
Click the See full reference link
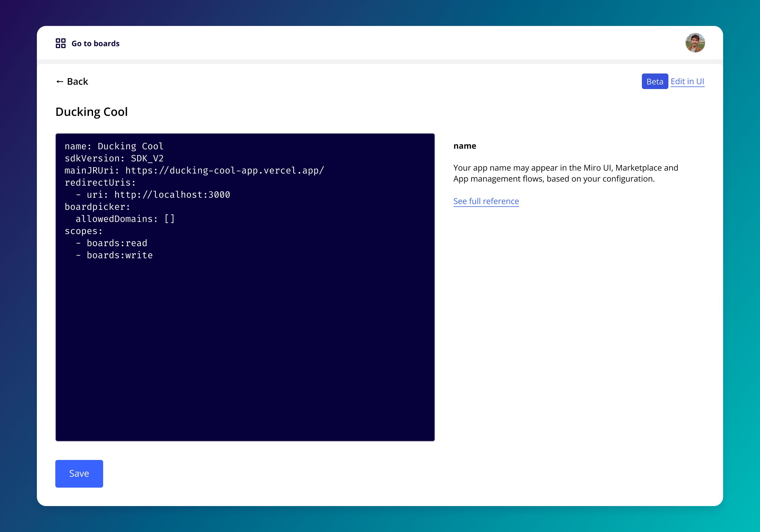tap(486, 201)
